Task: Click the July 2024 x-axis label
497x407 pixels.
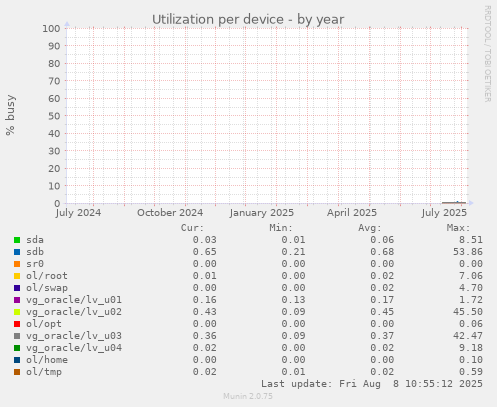Action: click(x=78, y=213)
